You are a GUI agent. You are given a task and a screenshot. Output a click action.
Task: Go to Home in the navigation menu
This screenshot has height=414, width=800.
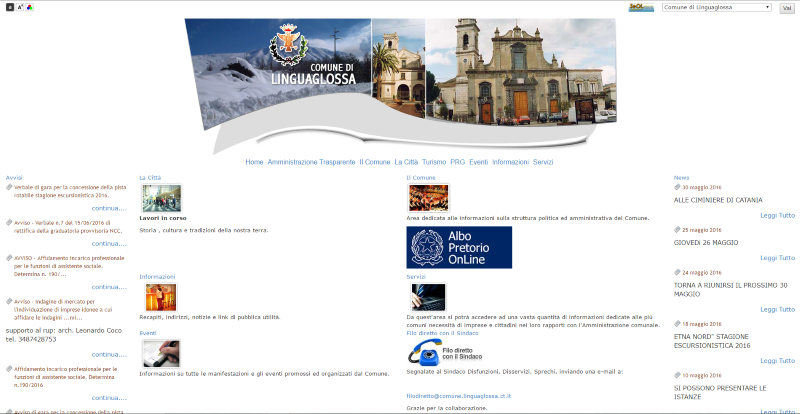pyautogui.click(x=255, y=162)
